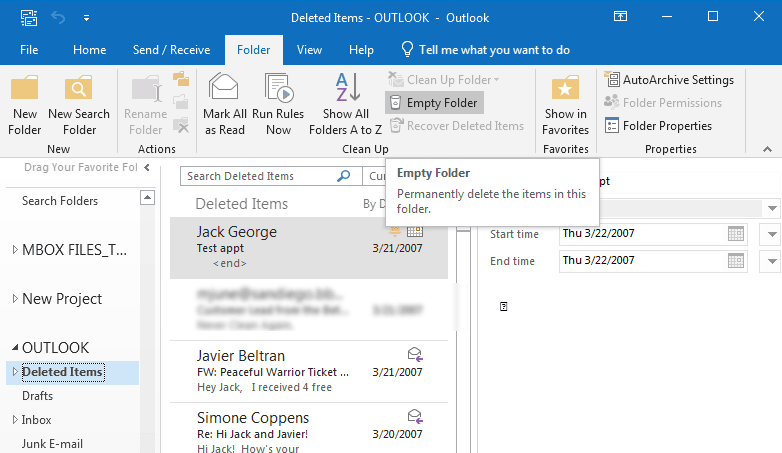Viewport: 782px width, 453px height.
Task: Open the Quick Access Toolbar customize dropdown
Action: click(x=86, y=18)
